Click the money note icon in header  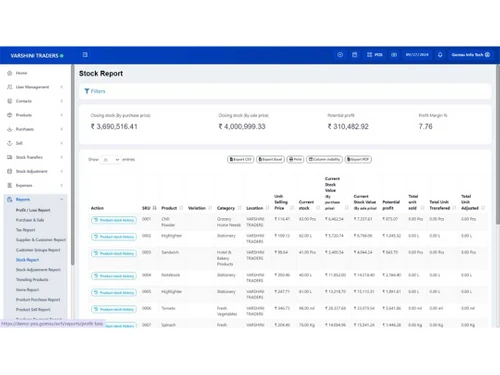click(394, 55)
